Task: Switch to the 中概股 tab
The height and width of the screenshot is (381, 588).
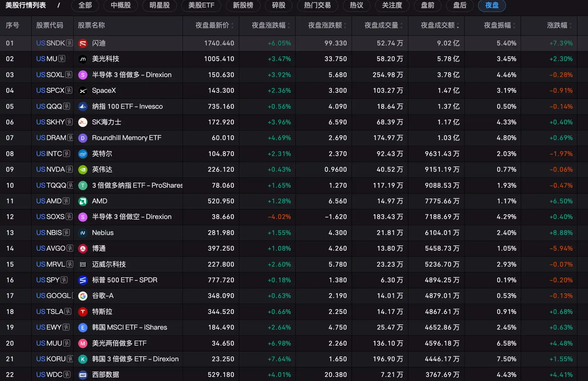Action: click(x=121, y=5)
